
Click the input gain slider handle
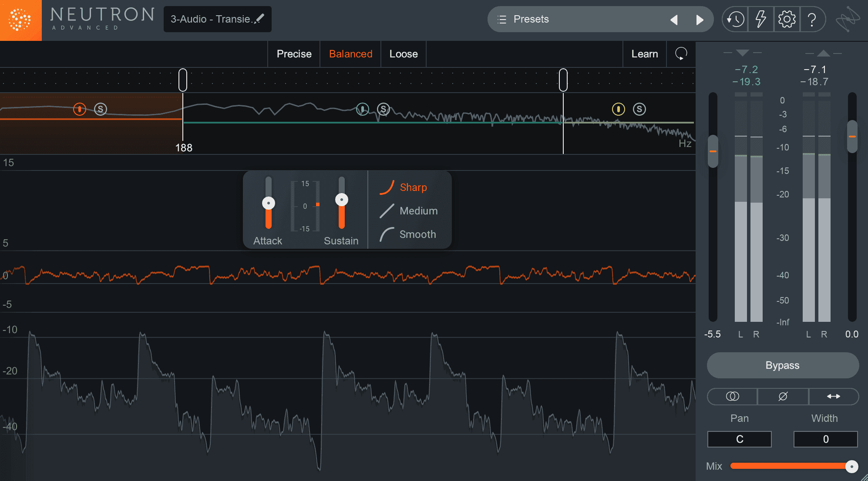(x=713, y=151)
